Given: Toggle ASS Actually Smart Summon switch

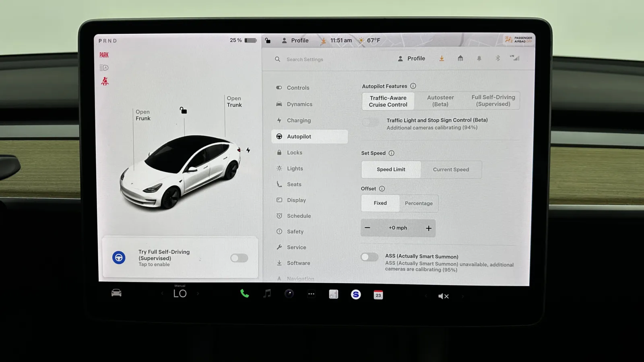Looking at the screenshot, I should coord(369,257).
